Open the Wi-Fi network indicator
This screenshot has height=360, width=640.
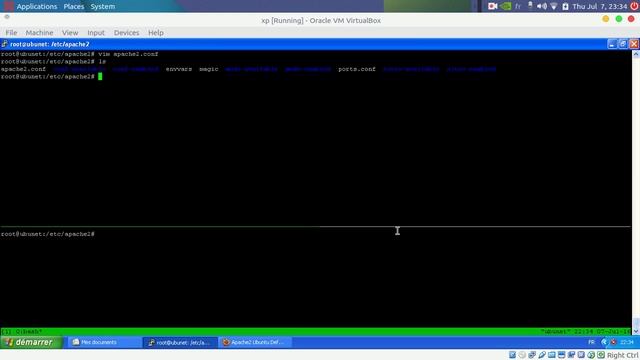coord(554,6)
